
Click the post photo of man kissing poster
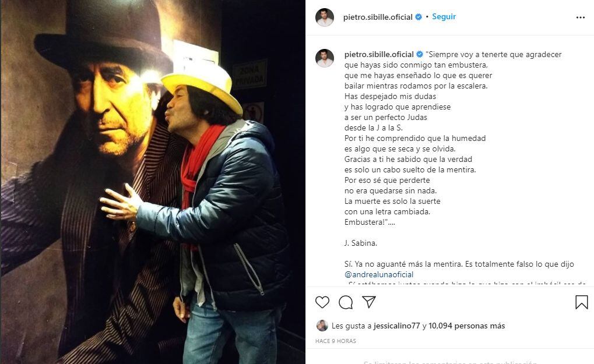pyautogui.click(x=153, y=182)
